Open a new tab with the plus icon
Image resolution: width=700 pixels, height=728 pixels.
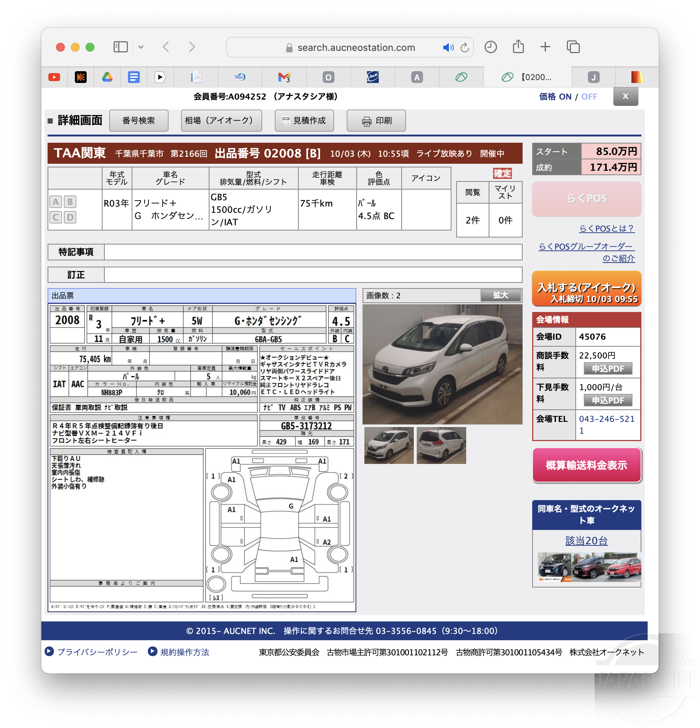pos(545,47)
